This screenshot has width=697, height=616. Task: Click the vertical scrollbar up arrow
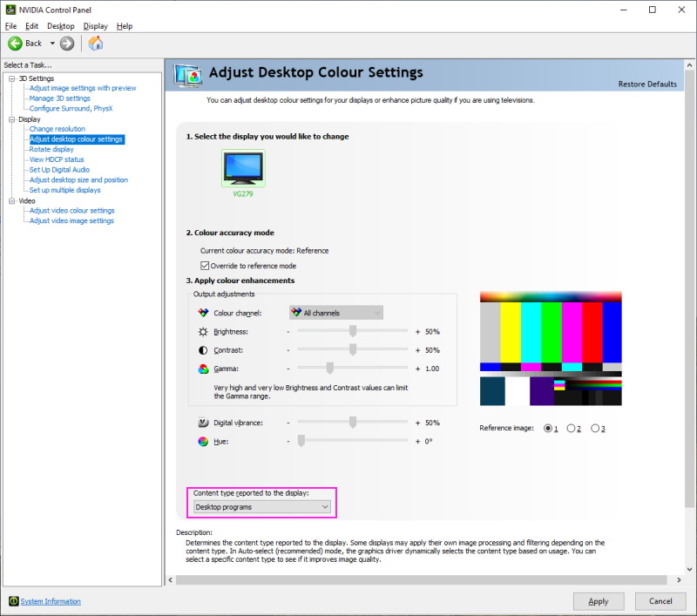click(x=689, y=64)
